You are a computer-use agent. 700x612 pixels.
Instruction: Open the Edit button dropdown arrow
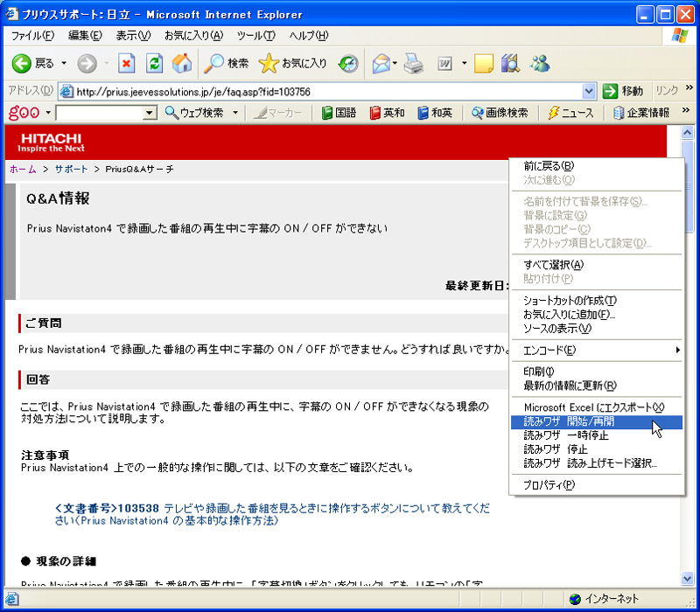coord(465,63)
